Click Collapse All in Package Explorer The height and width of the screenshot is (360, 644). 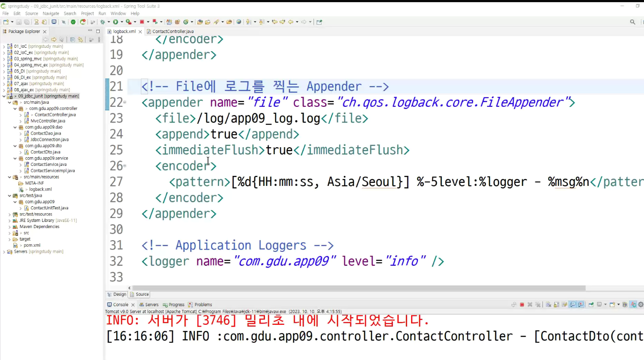click(72, 40)
